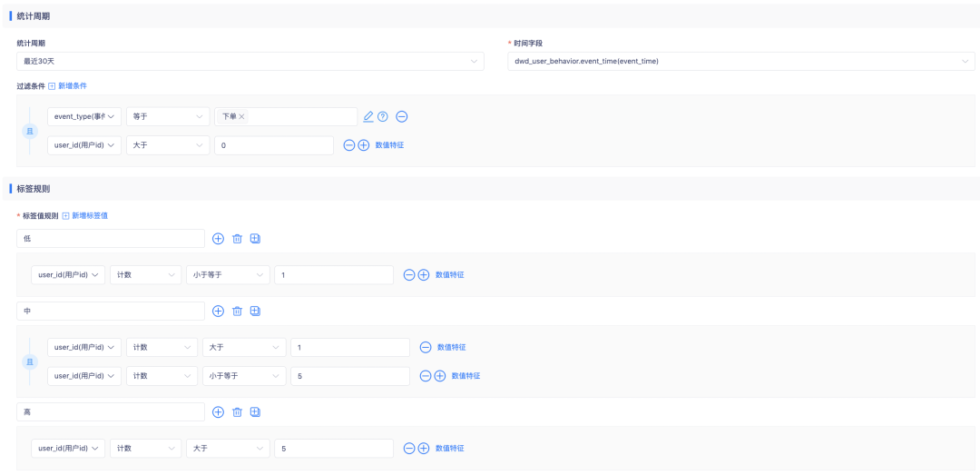Open 计数 aggregation dropdown under 低
Screen dimensions: 980x475
(145, 274)
